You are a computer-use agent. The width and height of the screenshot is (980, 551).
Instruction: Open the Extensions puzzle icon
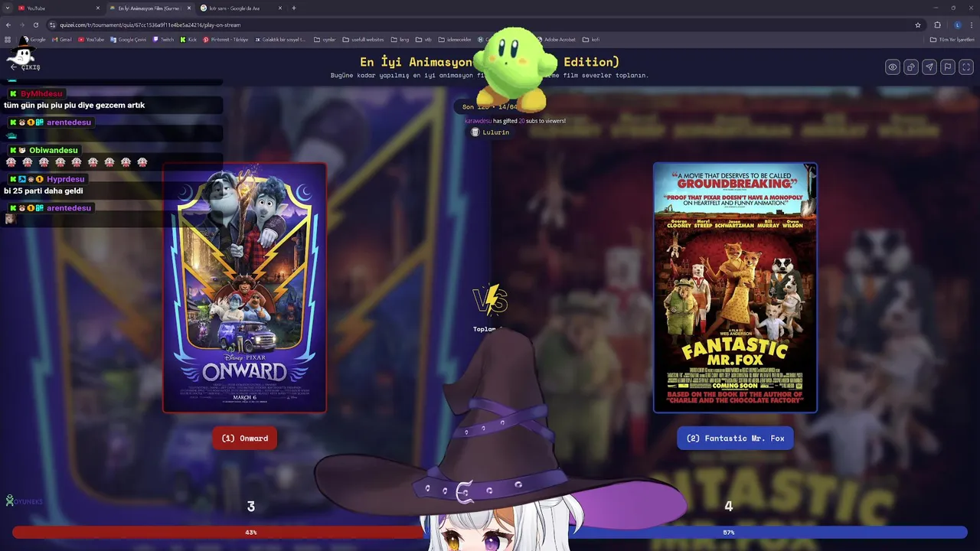point(938,24)
